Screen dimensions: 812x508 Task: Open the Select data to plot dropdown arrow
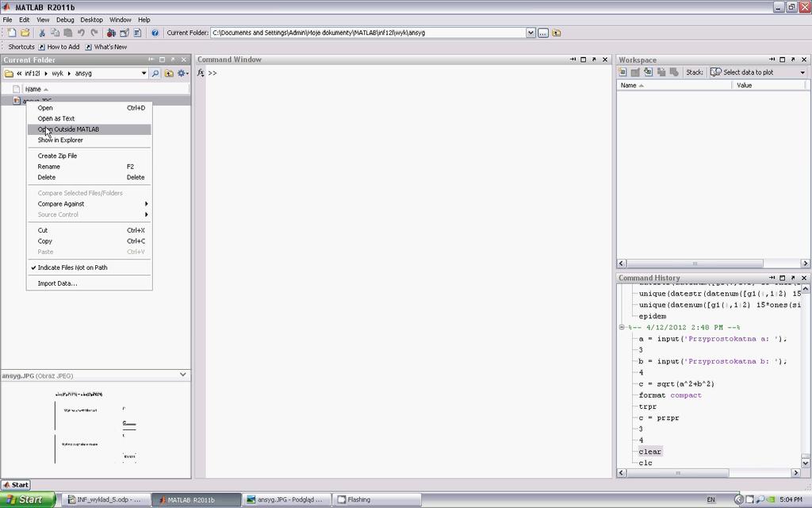[x=802, y=72]
